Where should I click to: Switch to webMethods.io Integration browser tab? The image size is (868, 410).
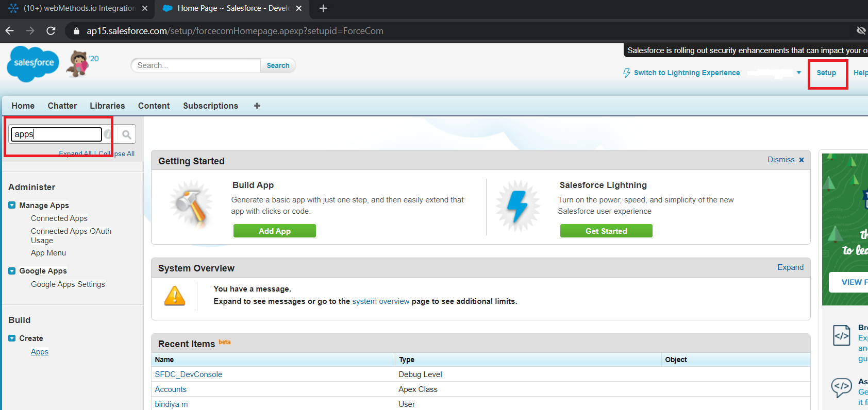tap(77, 8)
